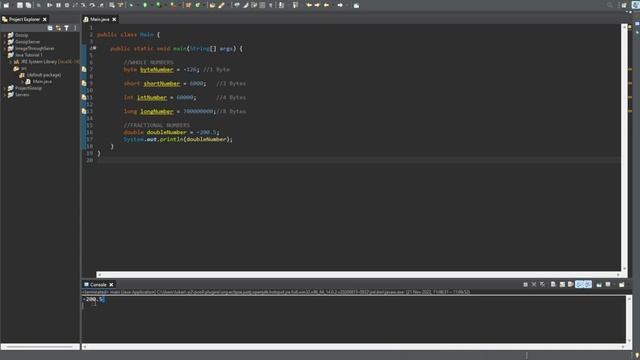Click the Clear Console icon
Viewport: 640px width, 360px height.
[553, 284]
